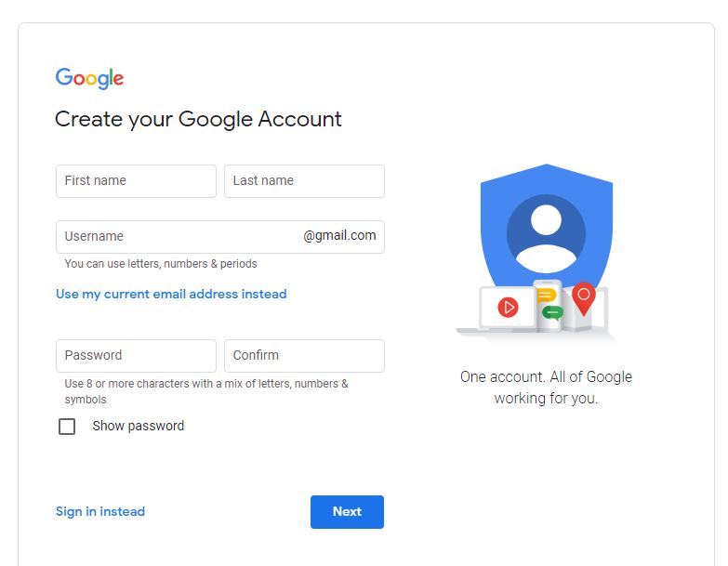Click the green chat bubble on the phone

pyautogui.click(x=552, y=312)
